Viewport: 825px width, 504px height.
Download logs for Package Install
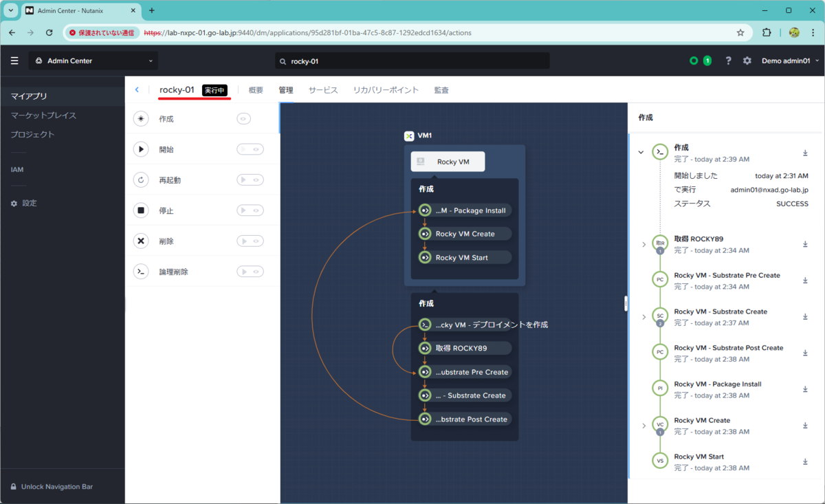tap(805, 389)
